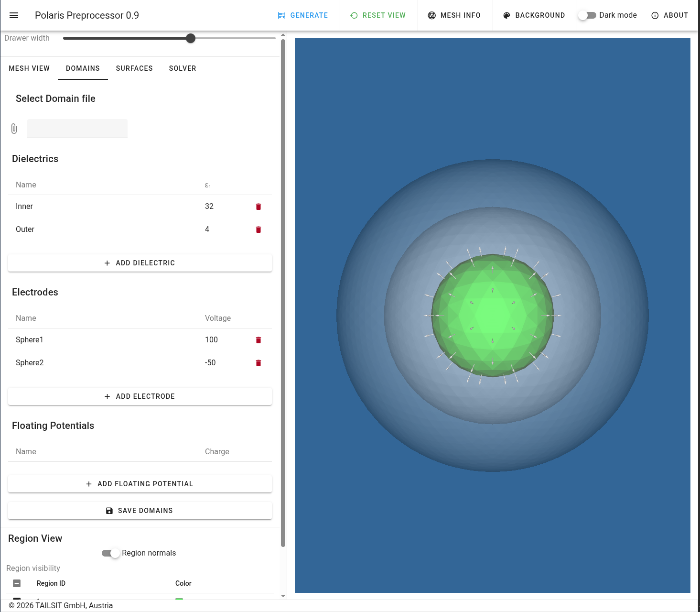Save the domains
The width and height of the screenshot is (700, 612).
click(140, 511)
